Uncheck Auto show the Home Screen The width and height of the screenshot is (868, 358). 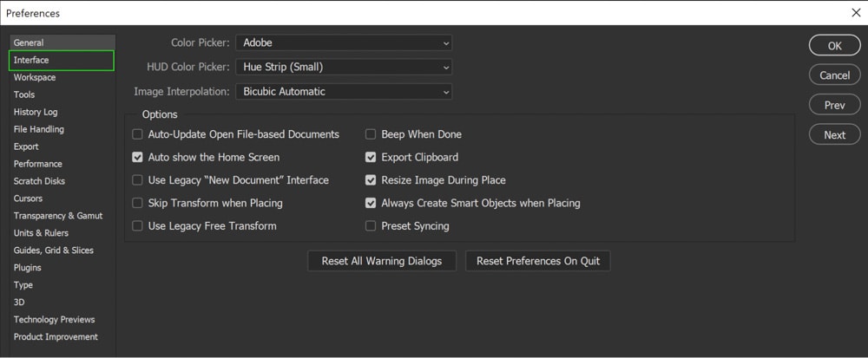(137, 158)
